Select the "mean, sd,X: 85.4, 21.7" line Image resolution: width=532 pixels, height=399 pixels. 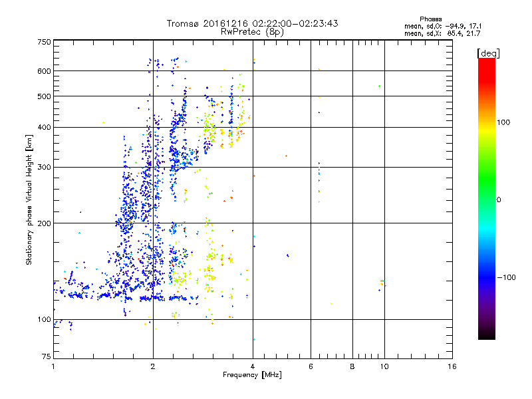(442, 33)
